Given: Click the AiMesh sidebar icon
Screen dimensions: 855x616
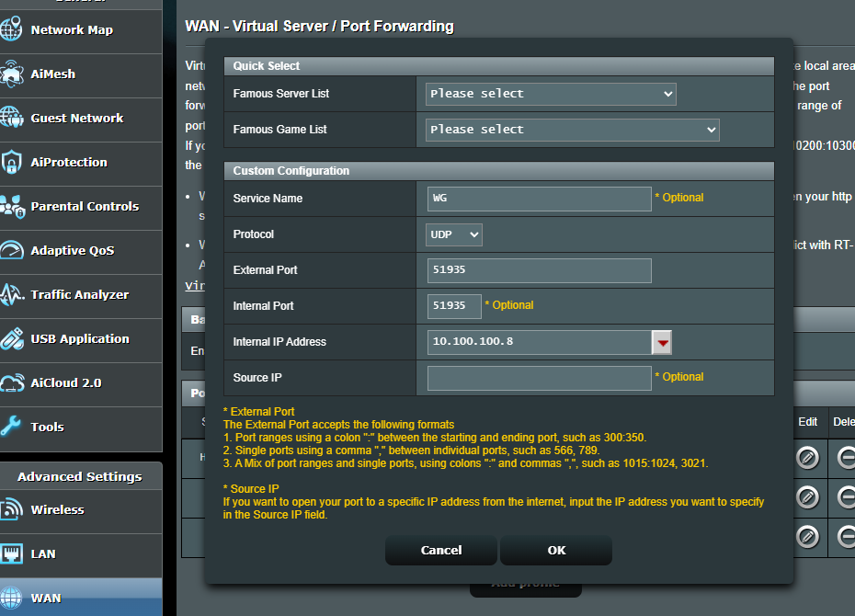Looking at the screenshot, I should tap(11, 74).
